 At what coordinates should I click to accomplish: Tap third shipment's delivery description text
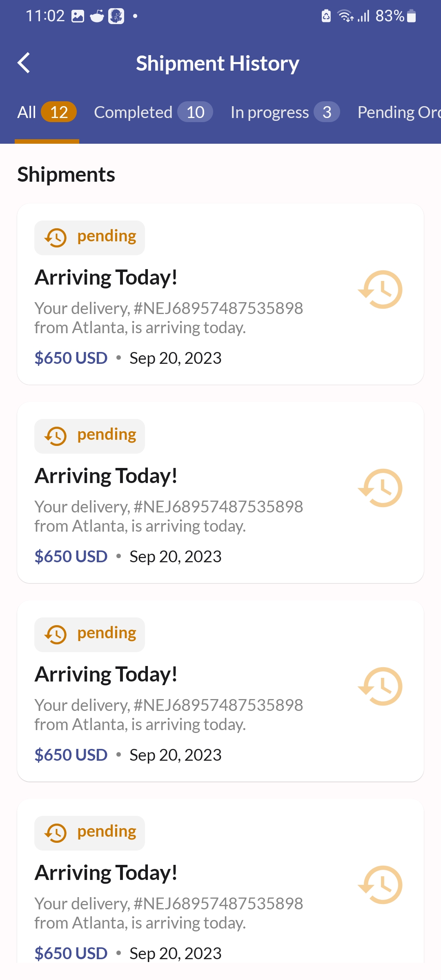tap(168, 715)
